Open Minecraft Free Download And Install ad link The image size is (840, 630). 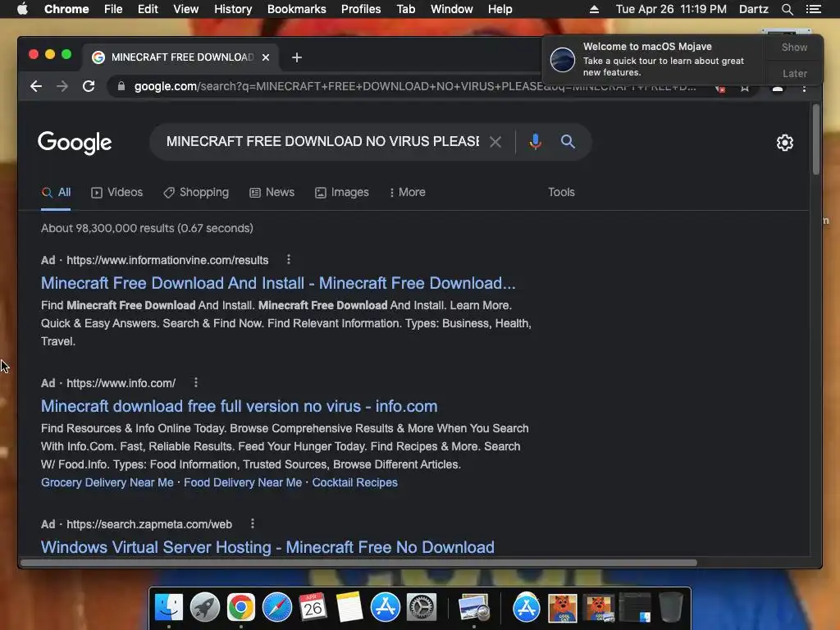click(278, 283)
